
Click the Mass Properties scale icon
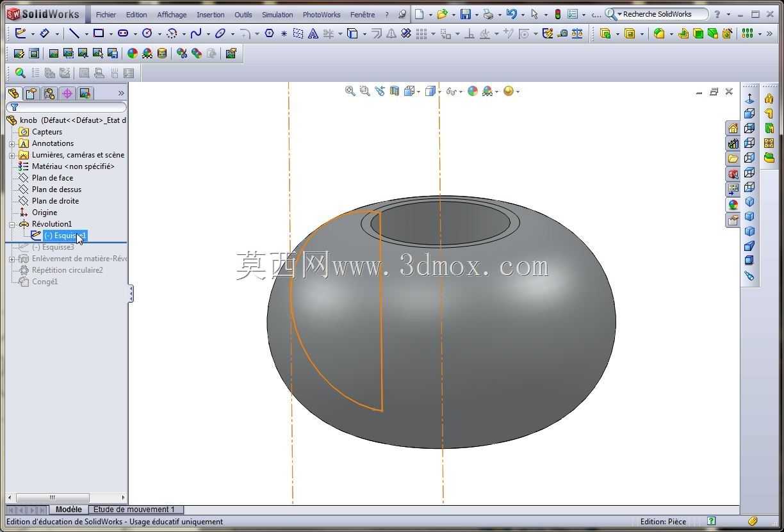(577, 33)
